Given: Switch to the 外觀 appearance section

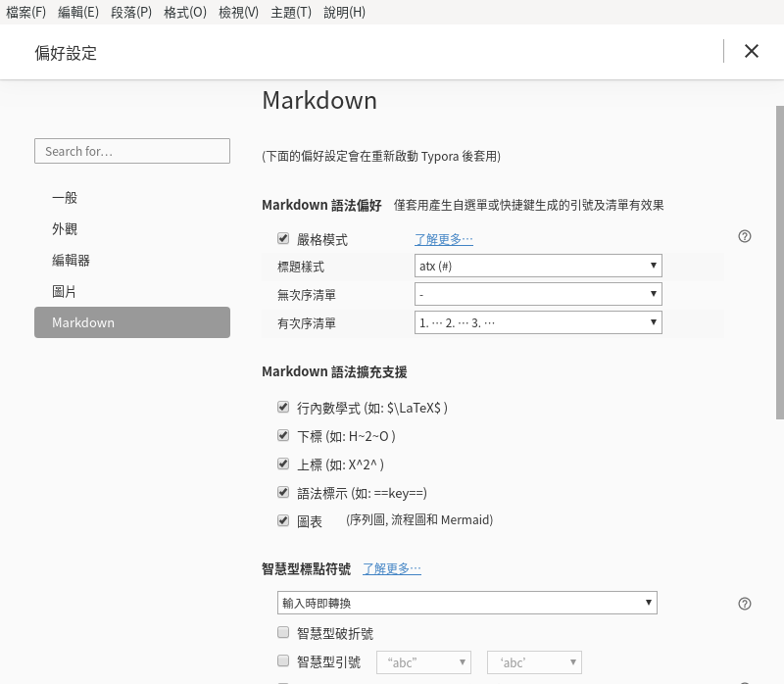Looking at the screenshot, I should tap(65, 228).
